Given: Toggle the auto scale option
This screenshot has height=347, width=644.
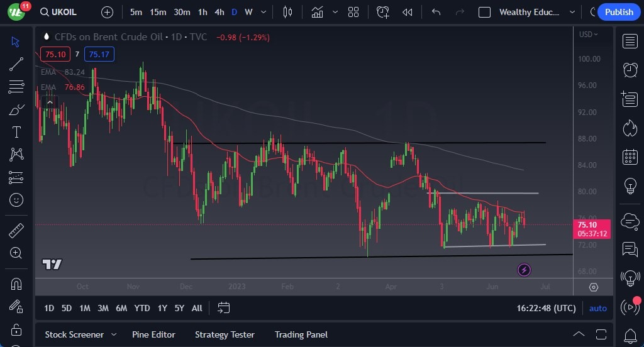Looking at the screenshot, I should [x=597, y=308].
